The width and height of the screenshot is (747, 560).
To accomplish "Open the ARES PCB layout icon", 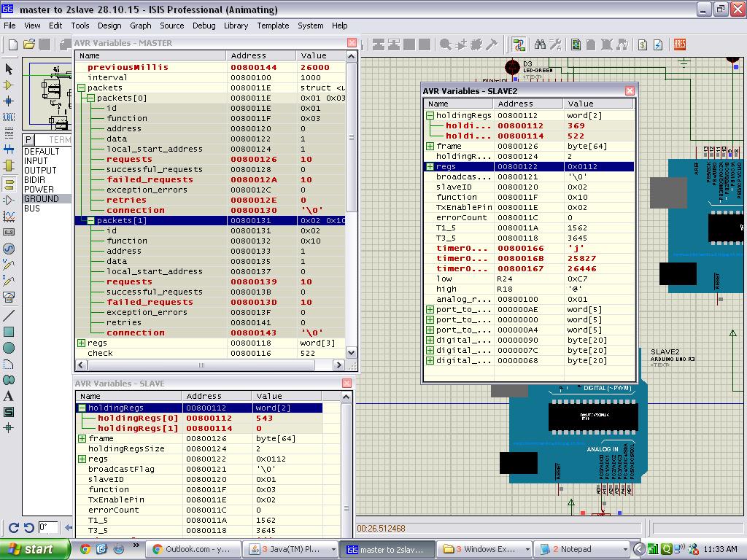I will coord(680,44).
